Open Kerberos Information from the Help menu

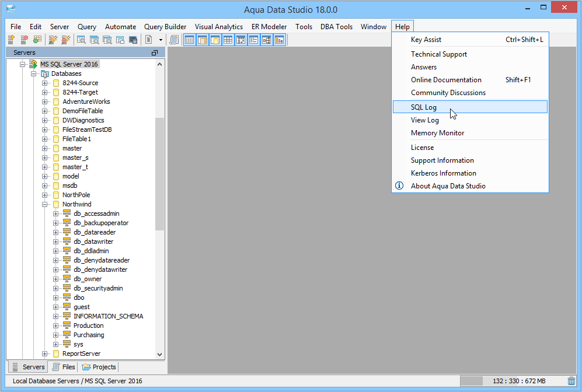click(470, 173)
